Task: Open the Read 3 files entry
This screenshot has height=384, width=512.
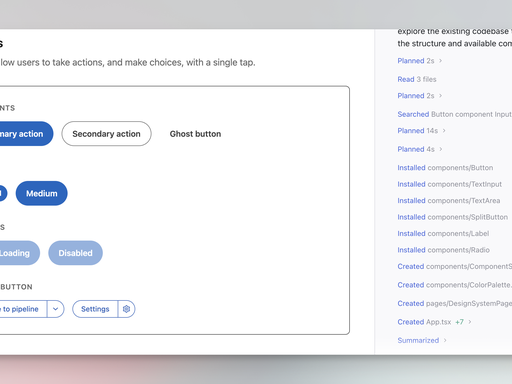Action: pyautogui.click(x=417, y=79)
